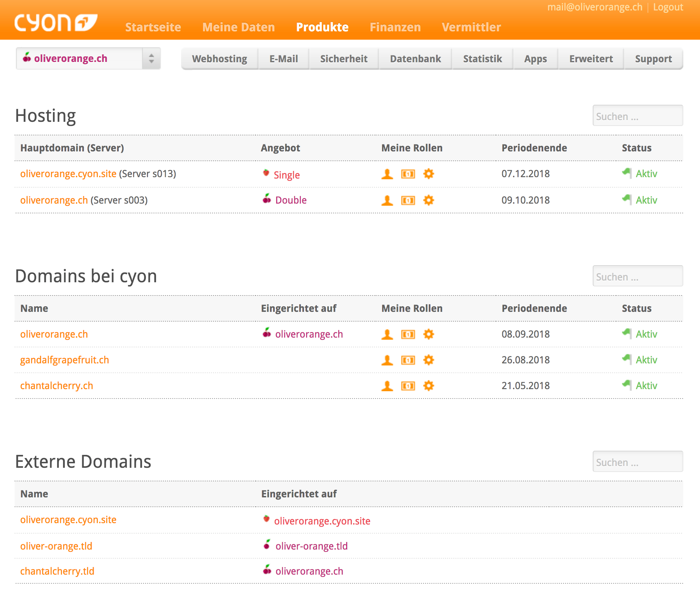Image resolution: width=700 pixels, height=599 pixels.
Task: Open gandalfgrapefruit.ch domain link
Action: click(x=64, y=360)
